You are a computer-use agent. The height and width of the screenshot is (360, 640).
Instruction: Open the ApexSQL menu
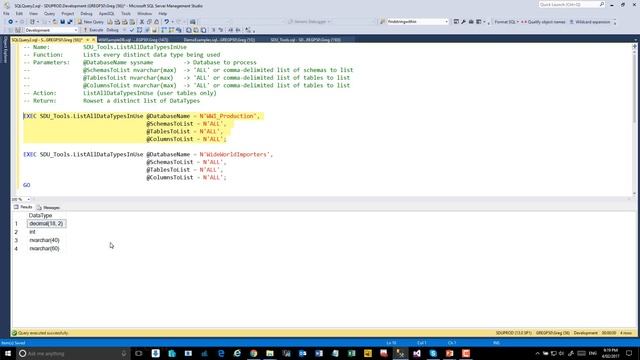point(107,13)
